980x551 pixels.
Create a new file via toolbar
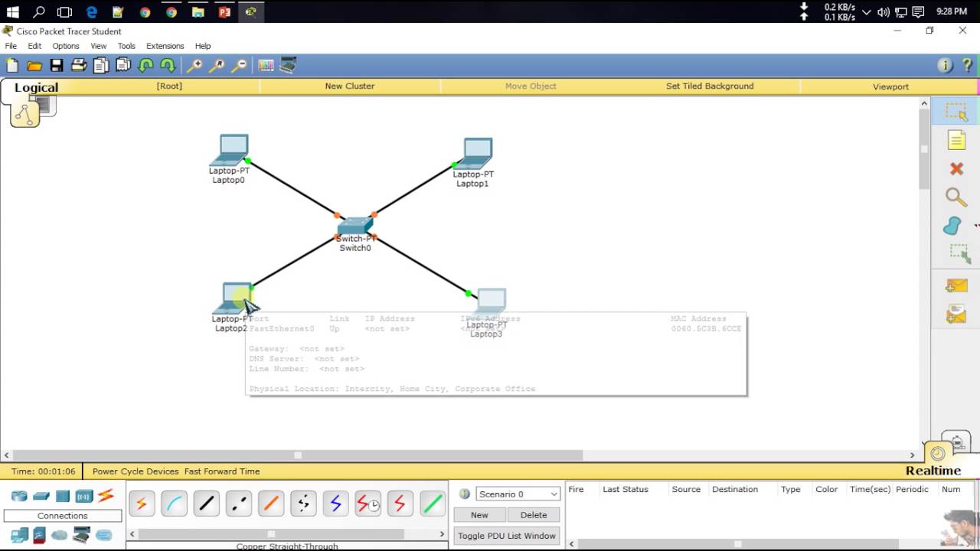[12, 66]
